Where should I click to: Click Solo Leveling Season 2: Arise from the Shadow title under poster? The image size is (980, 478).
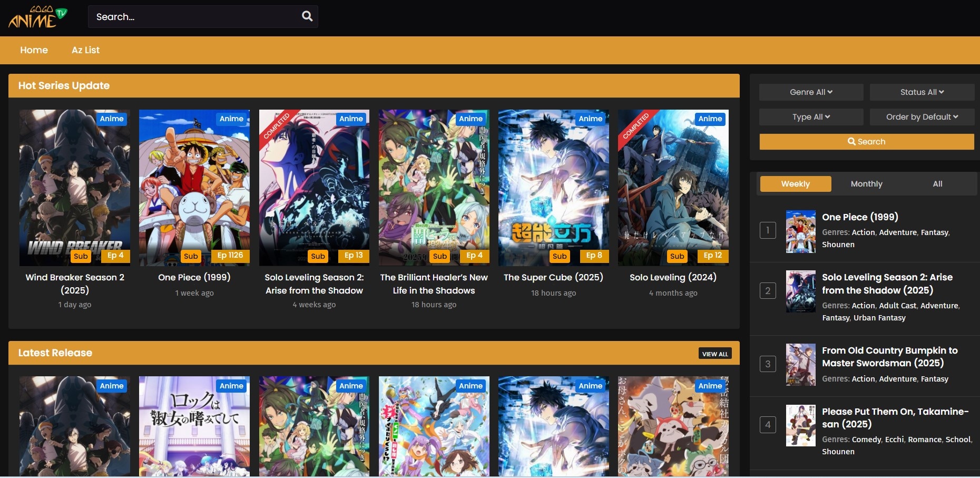314,284
